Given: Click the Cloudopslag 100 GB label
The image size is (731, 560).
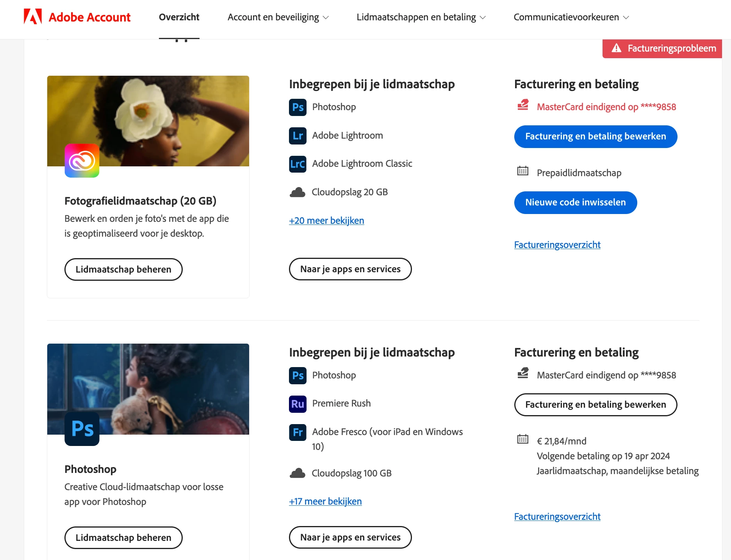Looking at the screenshot, I should pos(351,473).
